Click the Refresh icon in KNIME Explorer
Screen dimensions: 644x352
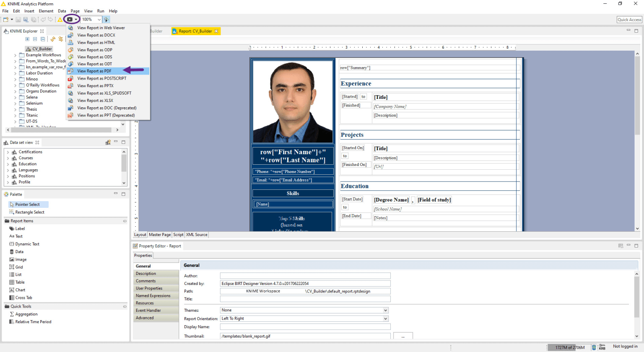click(53, 39)
